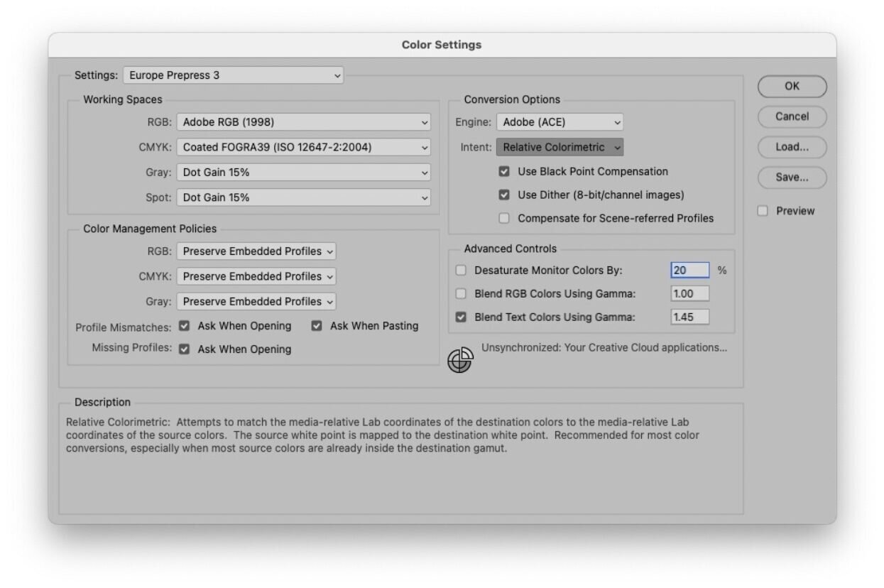Click the Blend Text Colors gamma field
The image size is (884, 588).
point(689,317)
